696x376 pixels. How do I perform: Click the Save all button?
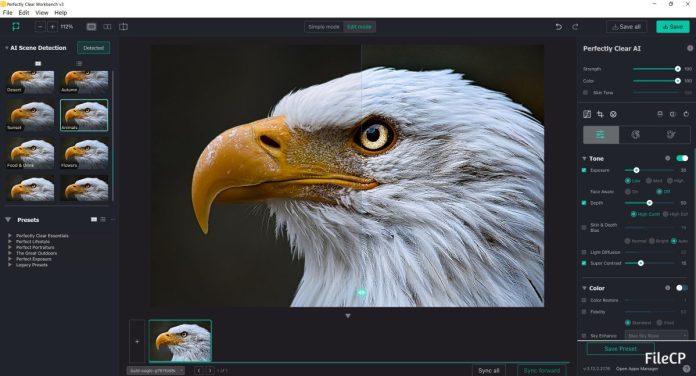point(626,27)
